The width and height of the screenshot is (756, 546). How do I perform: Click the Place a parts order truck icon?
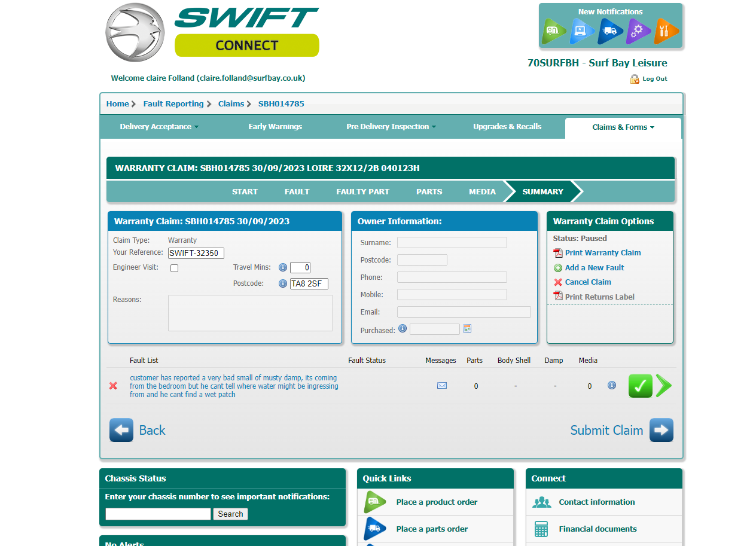[x=376, y=529]
